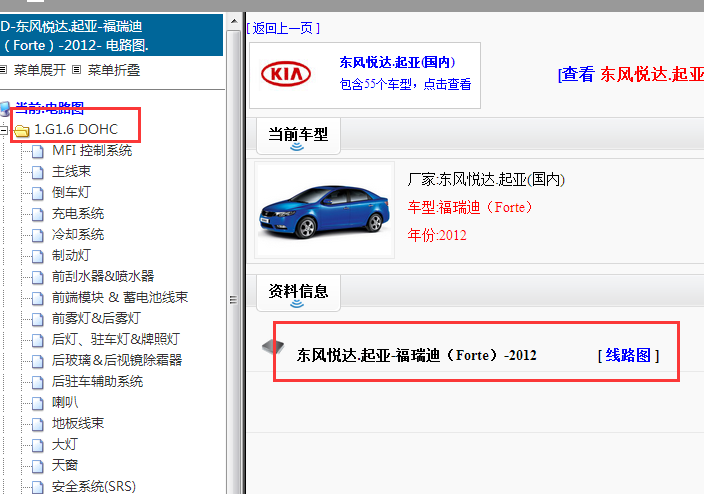This screenshot has width=704, height=494.
Task: Click 车型:福瑞迪（Forte）text
Action: pos(470,207)
